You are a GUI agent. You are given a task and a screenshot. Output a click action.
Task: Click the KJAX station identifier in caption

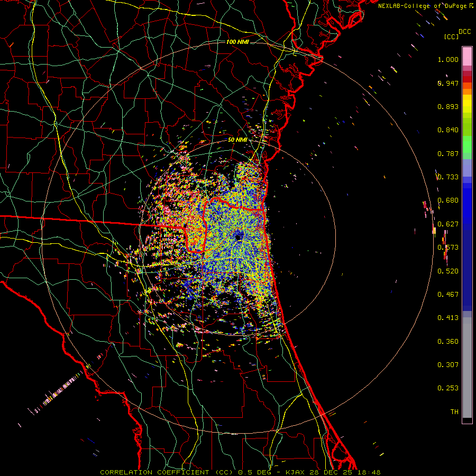point(296,472)
